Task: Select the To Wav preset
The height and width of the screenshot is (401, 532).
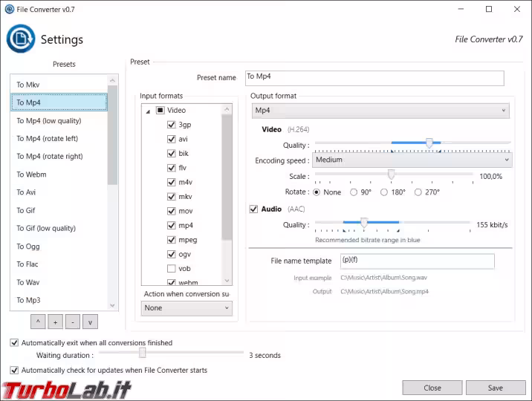Action: (59, 282)
